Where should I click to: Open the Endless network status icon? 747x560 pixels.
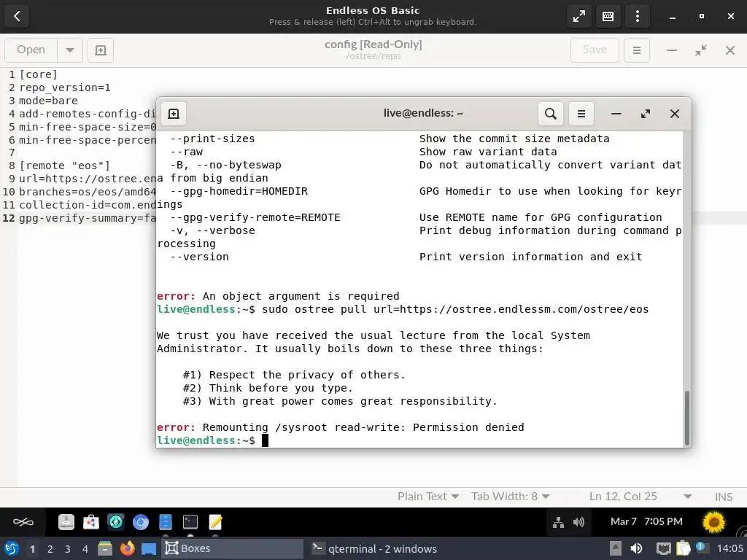pyautogui.click(x=558, y=522)
